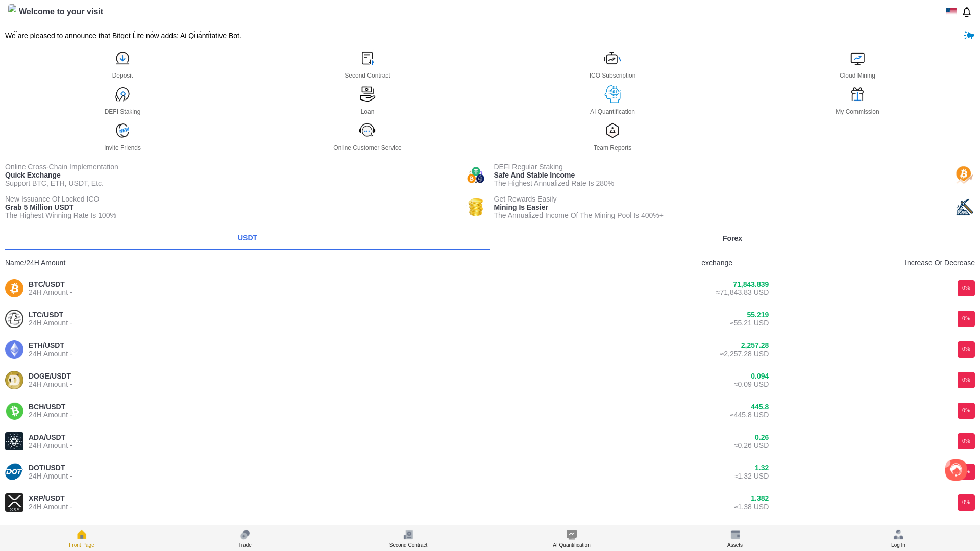Click the Bitcoin Cash icon in the BCH/USDT row
This screenshot has width=980, height=551.
[14, 411]
